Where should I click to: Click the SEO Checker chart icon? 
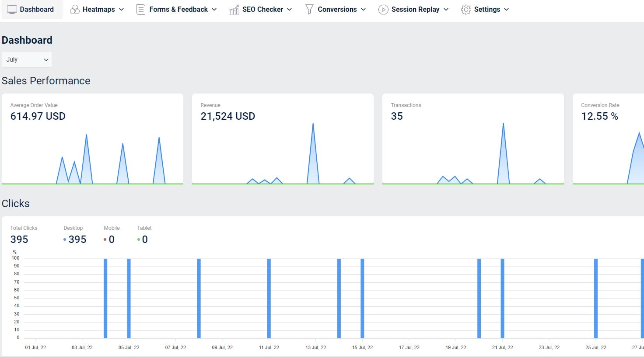[234, 10]
